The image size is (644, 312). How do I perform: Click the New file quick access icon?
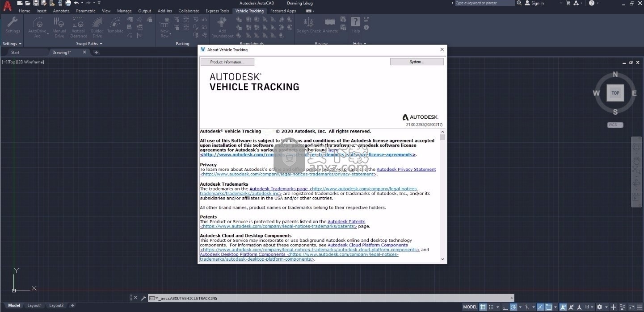pos(20,3)
